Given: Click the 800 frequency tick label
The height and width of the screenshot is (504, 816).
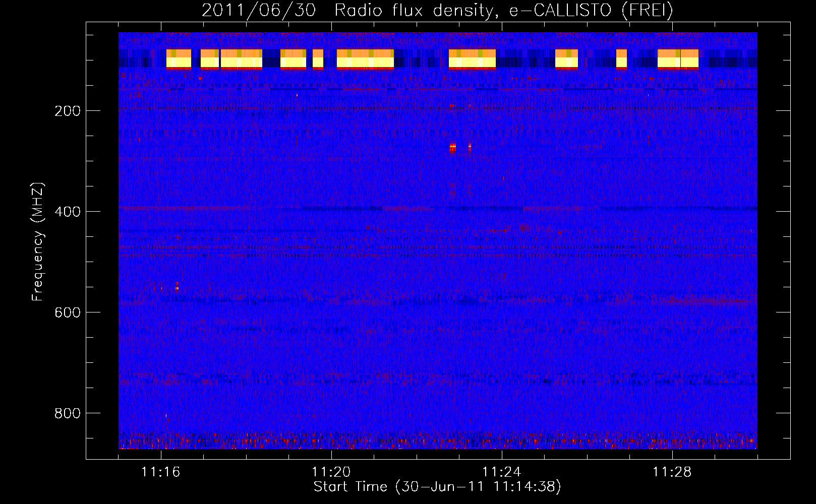Looking at the screenshot, I should (68, 413).
